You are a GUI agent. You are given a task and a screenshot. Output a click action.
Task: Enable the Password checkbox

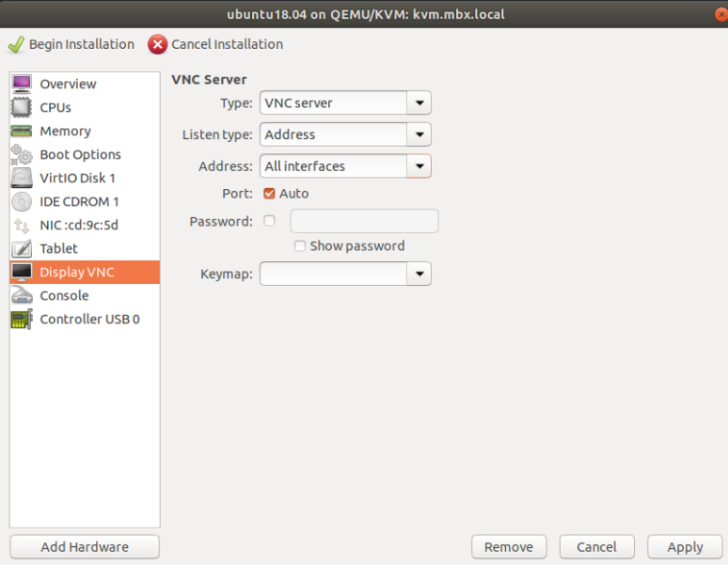click(269, 221)
